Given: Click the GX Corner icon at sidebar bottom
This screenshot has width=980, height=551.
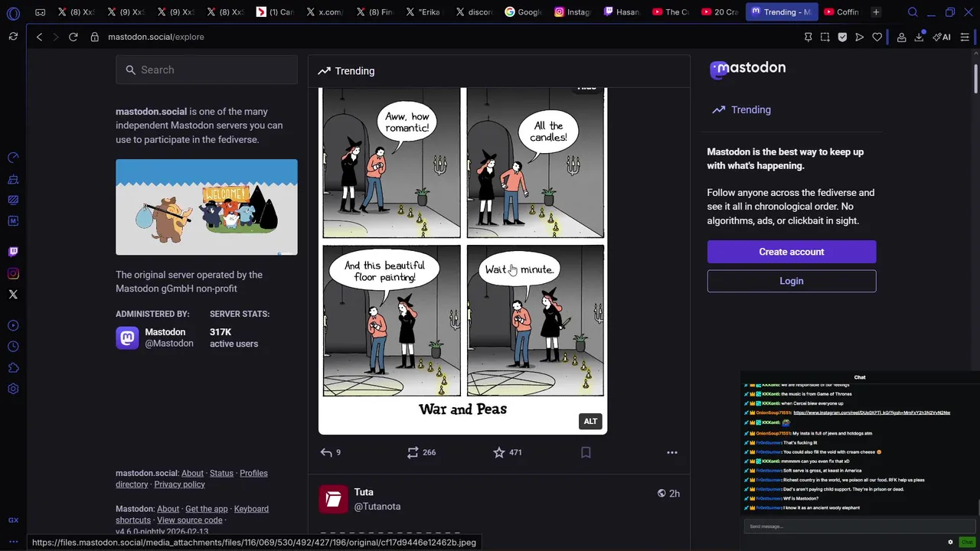Looking at the screenshot, I should click(x=13, y=520).
